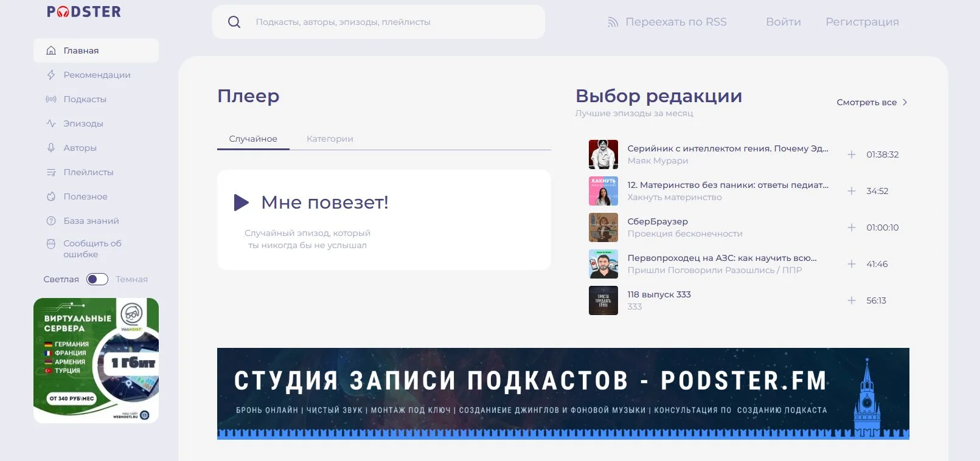Click the 56:13 duration value
This screenshot has width=980, height=461.
click(x=876, y=300)
